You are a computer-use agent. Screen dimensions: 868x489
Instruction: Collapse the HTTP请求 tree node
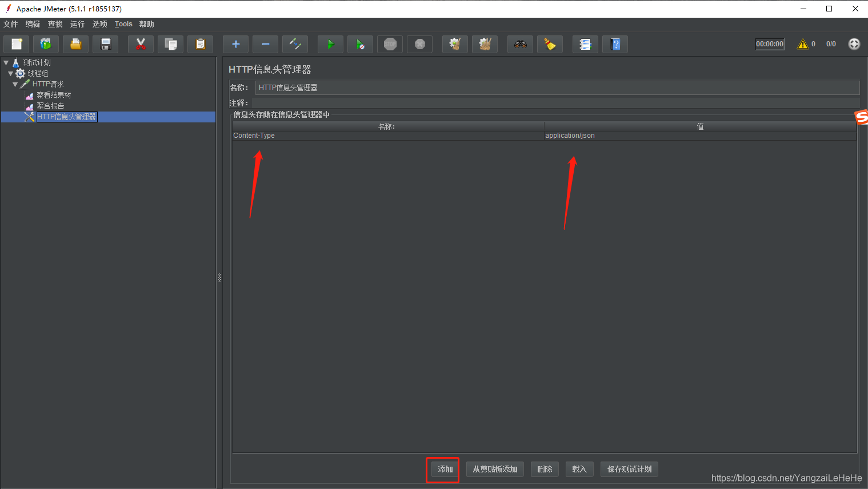point(15,84)
